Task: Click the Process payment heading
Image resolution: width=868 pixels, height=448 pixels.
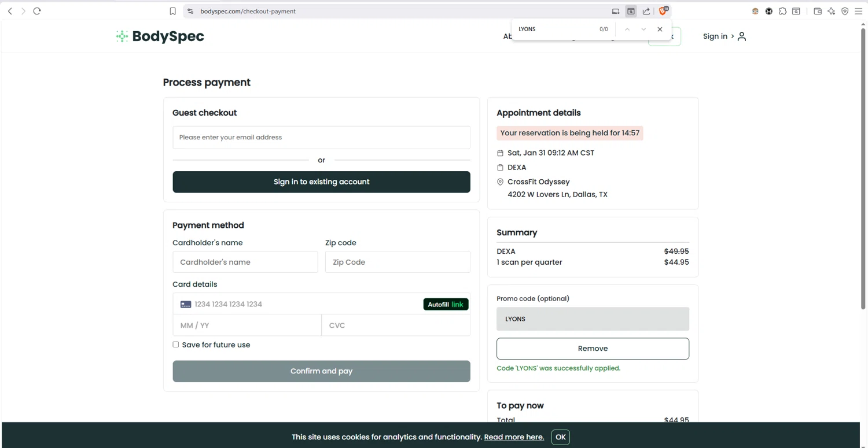Action: click(207, 83)
